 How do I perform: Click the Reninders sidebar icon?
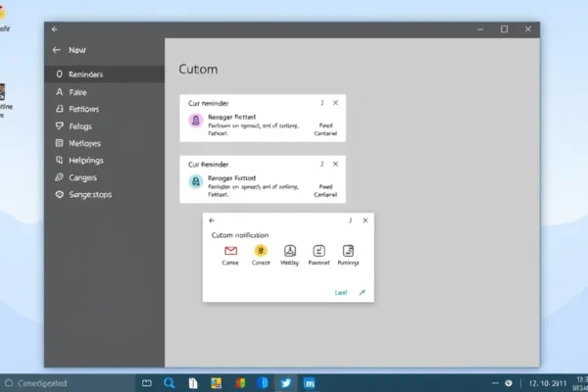(59, 73)
